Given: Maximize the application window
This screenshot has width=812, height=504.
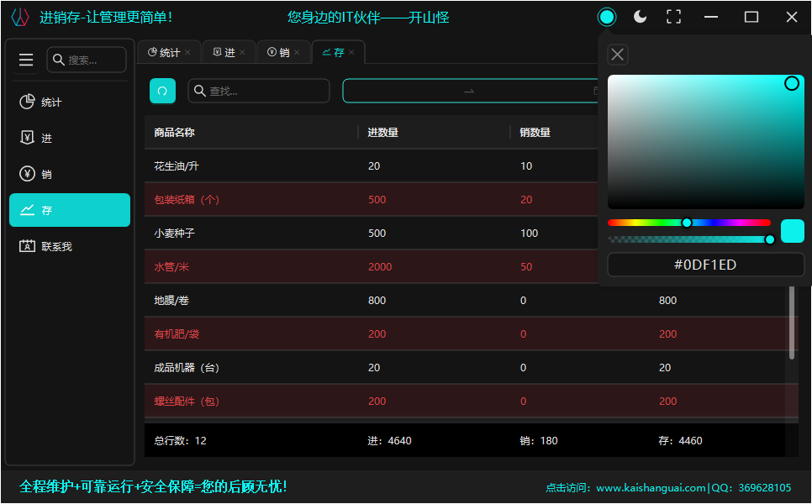Looking at the screenshot, I should click(751, 17).
